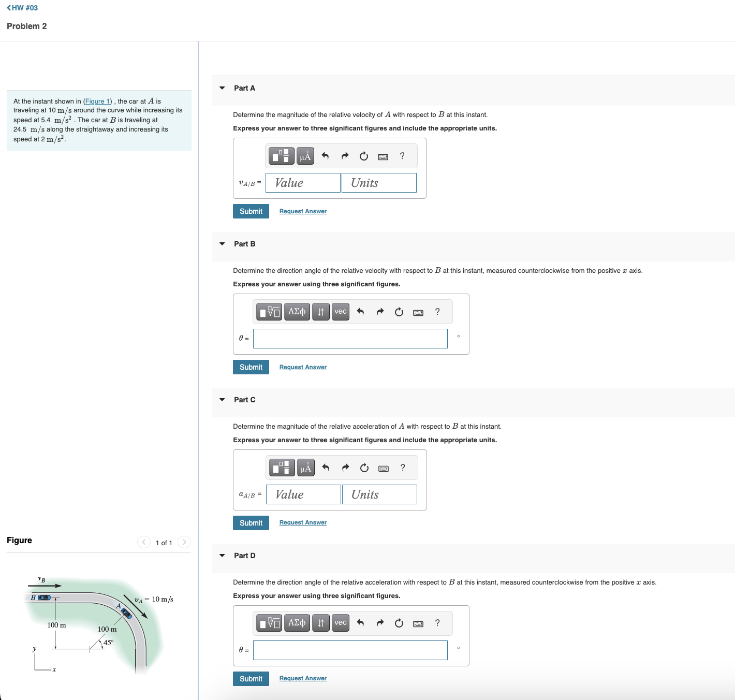
Task: Go back to HW #03
Action: point(22,8)
